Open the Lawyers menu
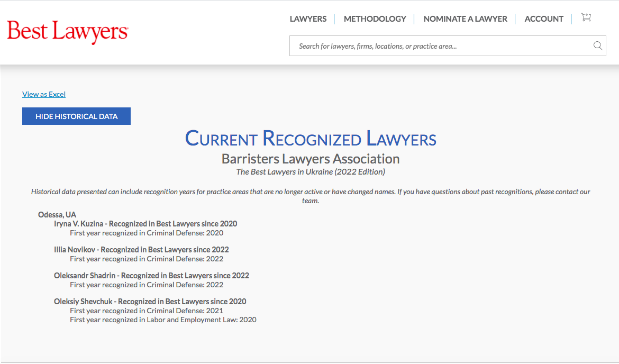 coord(308,19)
